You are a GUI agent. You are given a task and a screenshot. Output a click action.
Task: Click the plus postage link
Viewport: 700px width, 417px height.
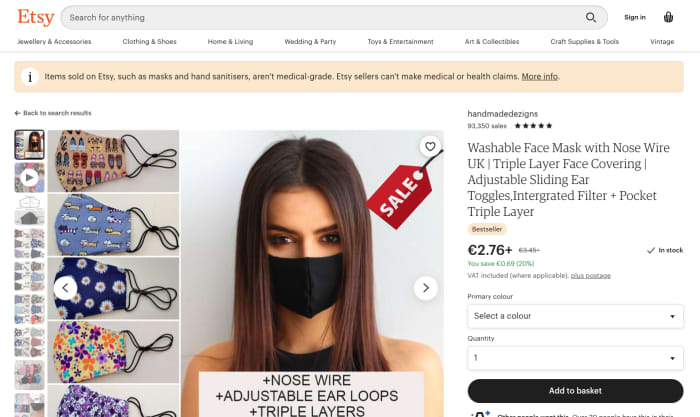tap(591, 275)
